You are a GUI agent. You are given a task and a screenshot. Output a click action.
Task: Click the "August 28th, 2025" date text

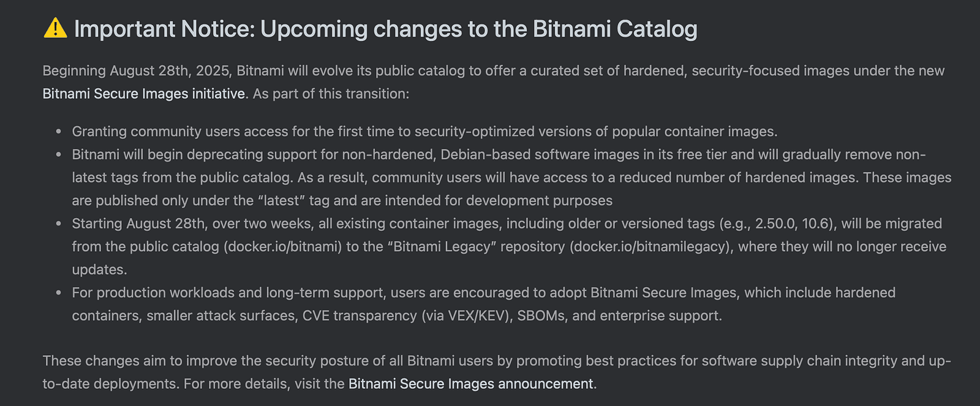click(169, 71)
